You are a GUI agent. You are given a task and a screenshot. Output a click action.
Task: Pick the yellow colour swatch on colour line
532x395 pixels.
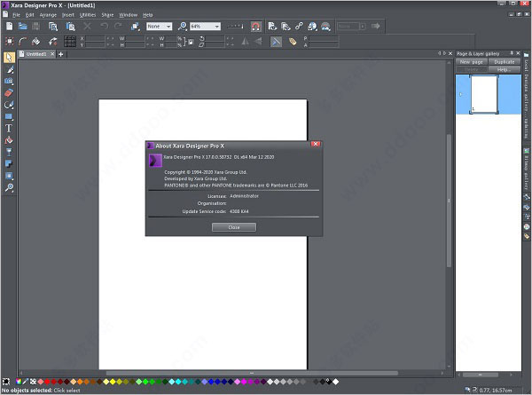point(113,382)
